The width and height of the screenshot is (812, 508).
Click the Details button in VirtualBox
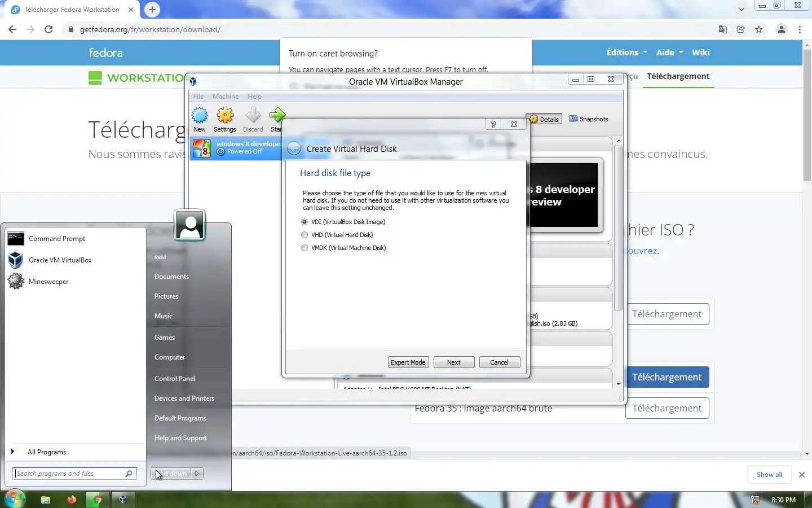click(x=544, y=119)
